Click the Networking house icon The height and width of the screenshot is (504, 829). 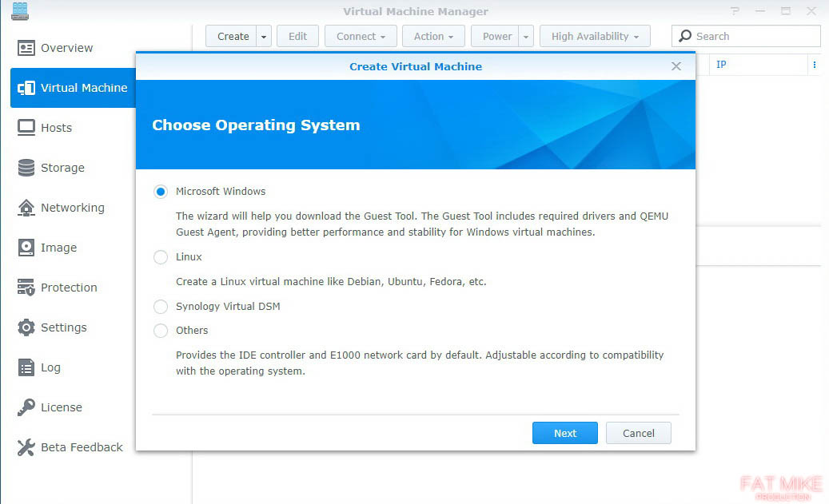(x=26, y=208)
